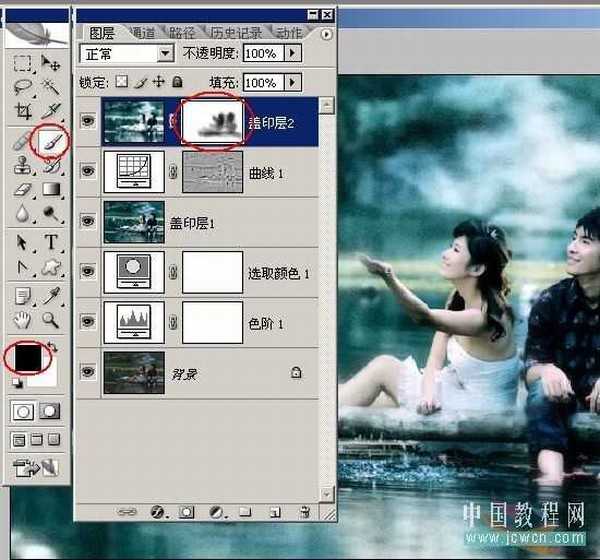Create new adjustment layer from bottom bar

216,512
